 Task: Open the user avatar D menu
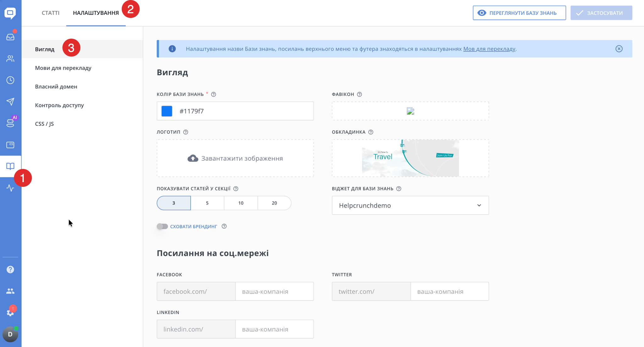pos(10,334)
